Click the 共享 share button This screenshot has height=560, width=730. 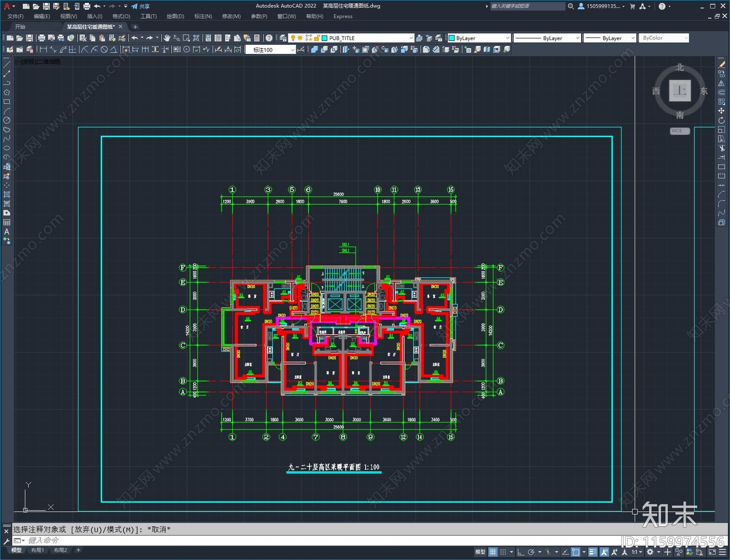click(141, 6)
